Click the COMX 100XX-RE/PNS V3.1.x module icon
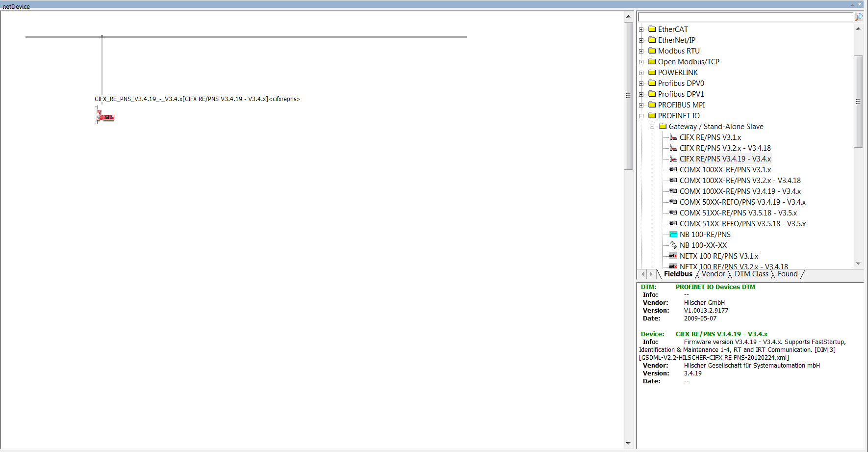 (673, 169)
